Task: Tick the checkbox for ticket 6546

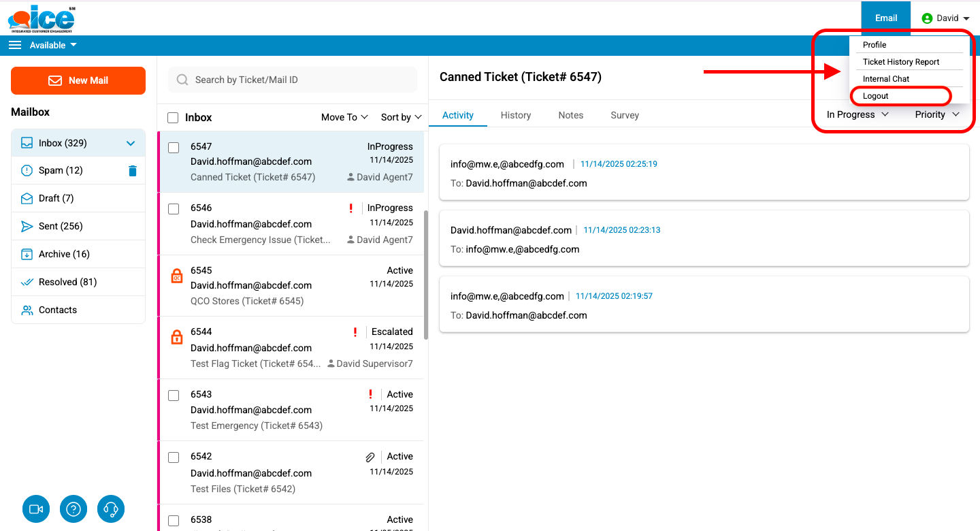Action: (174, 209)
